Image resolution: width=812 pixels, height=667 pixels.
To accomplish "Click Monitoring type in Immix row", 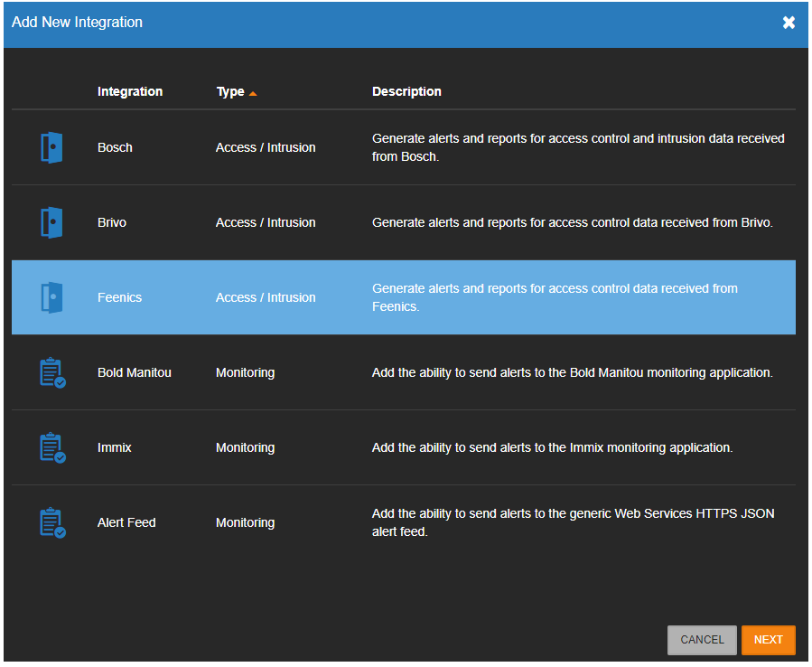I will point(246,447).
